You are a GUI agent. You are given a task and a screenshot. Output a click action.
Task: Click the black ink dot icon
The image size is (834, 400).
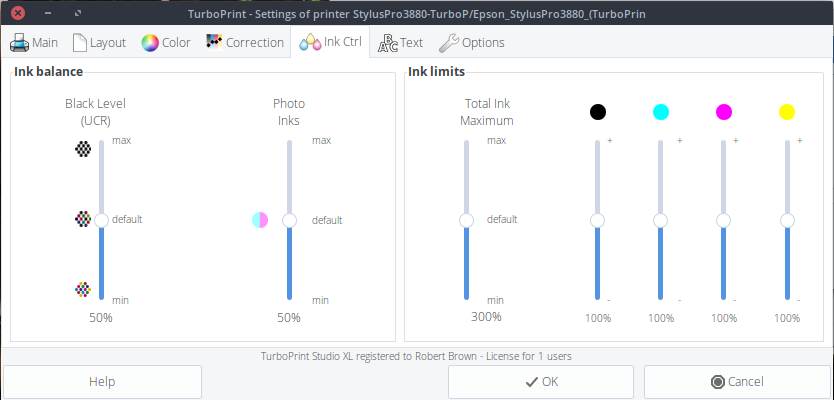point(598,111)
